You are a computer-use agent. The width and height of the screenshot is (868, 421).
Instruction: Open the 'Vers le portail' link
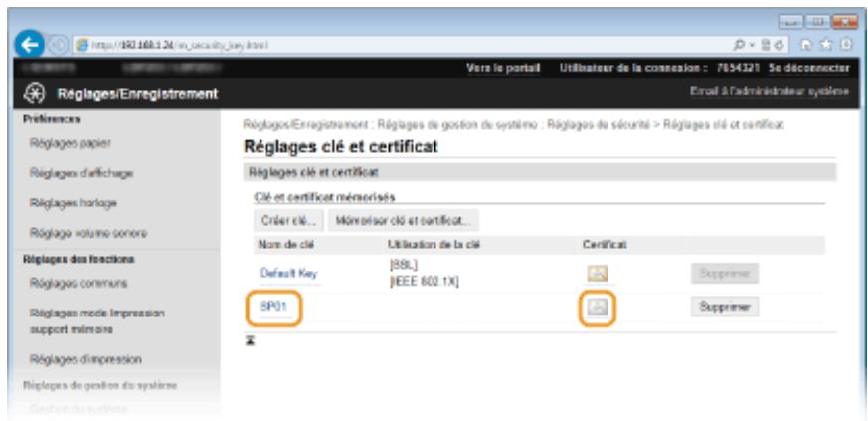point(503,68)
